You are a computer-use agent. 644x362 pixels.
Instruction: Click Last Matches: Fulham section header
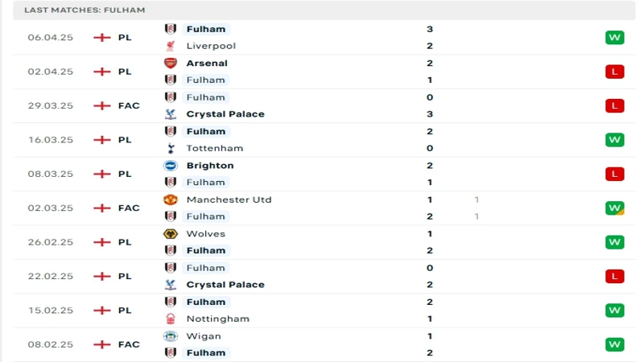pyautogui.click(x=85, y=10)
